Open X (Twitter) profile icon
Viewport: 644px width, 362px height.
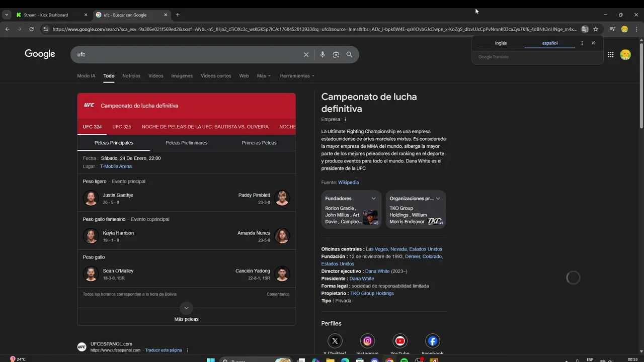click(x=335, y=341)
